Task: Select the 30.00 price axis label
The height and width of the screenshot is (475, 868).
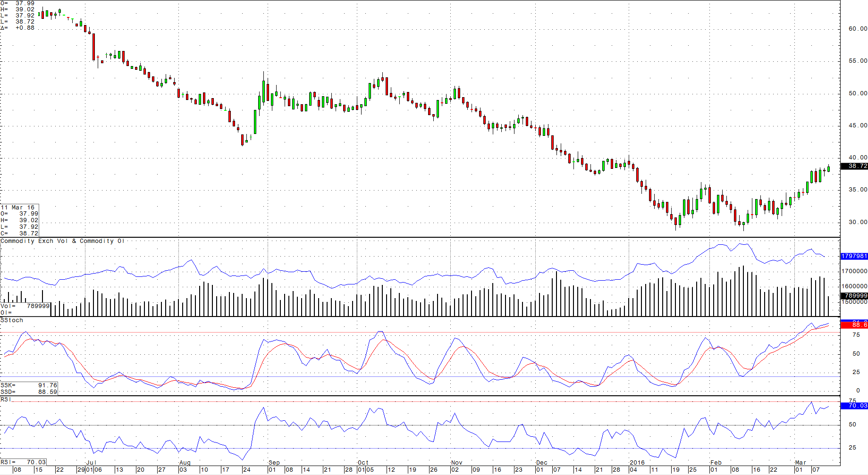Action: pyautogui.click(x=858, y=222)
